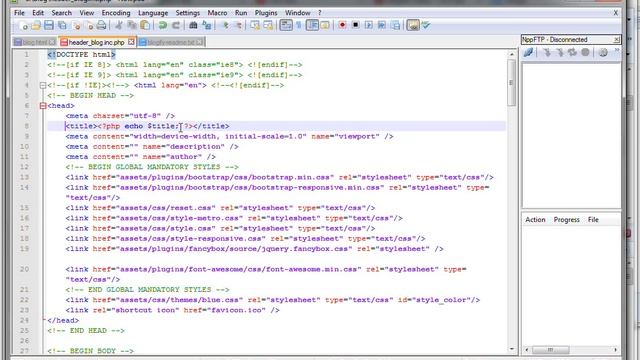Stop macro recording with the black square

coord(356,25)
